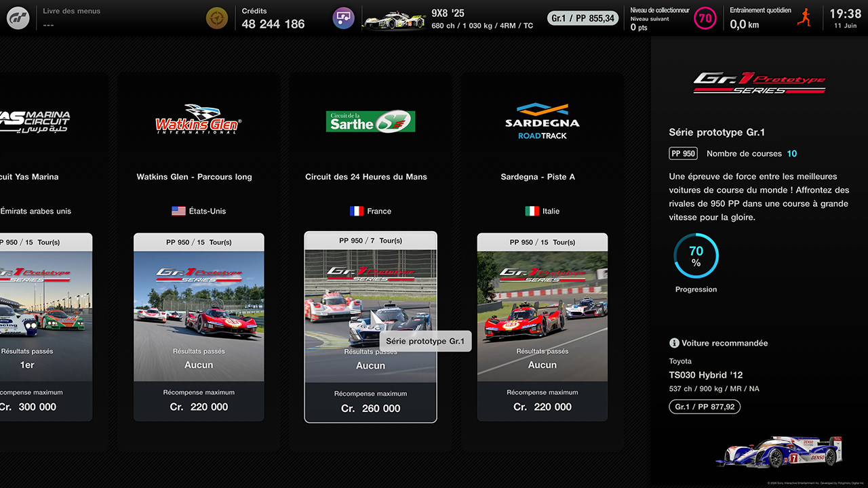868x488 pixels.
Task: Click the 11 Juin date
Action: pos(846,26)
